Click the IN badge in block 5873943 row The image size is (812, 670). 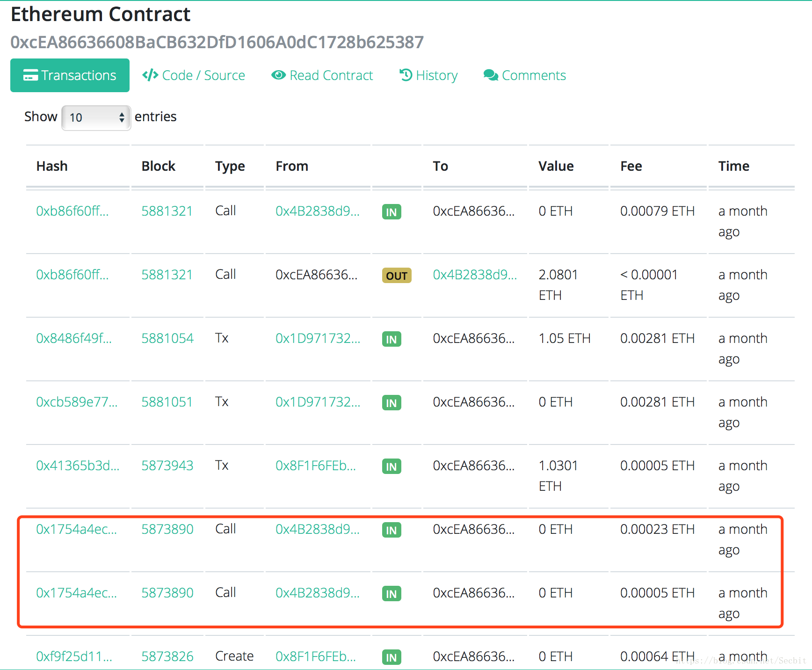(391, 466)
